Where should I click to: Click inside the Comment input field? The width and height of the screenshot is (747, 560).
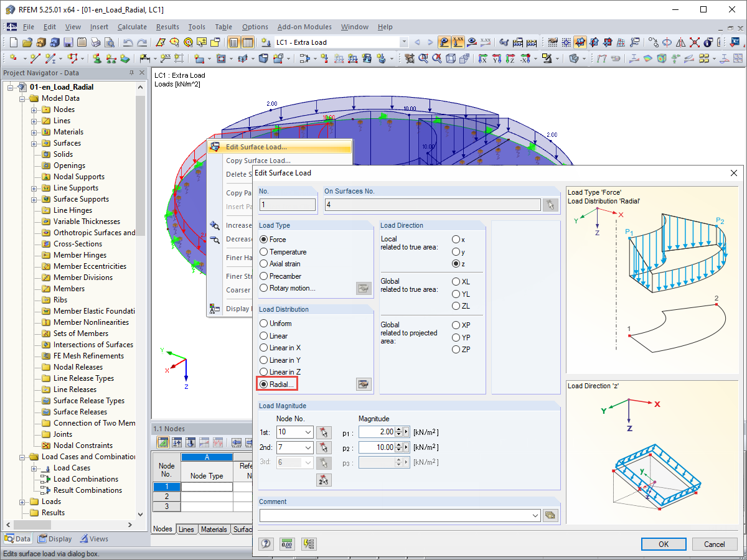[398, 515]
